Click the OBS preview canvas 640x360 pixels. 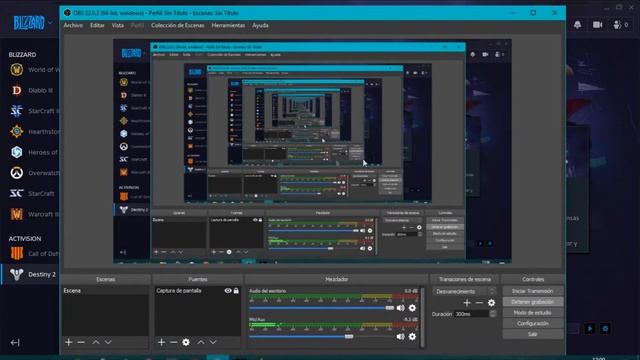312,151
